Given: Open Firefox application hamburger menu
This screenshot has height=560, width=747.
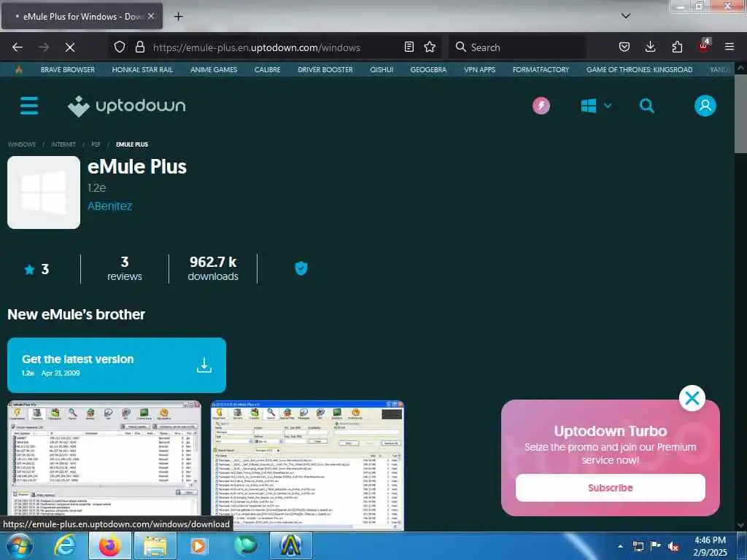Looking at the screenshot, I should pyautogui.click(x=729, y=47).
